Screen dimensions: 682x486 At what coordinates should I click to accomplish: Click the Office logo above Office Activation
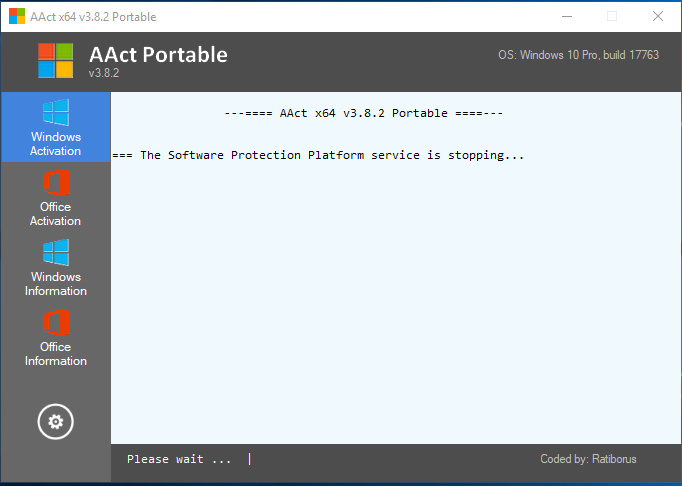pos(56,183)
